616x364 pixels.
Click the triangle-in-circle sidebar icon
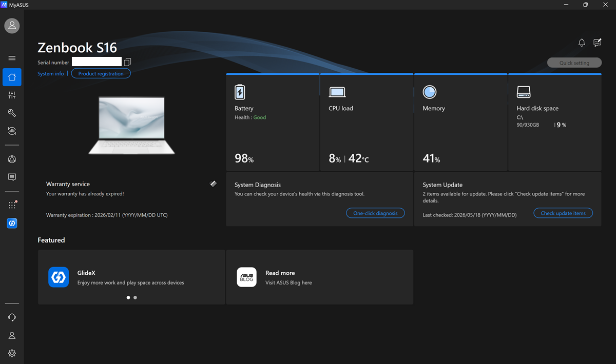coord(12,159)
